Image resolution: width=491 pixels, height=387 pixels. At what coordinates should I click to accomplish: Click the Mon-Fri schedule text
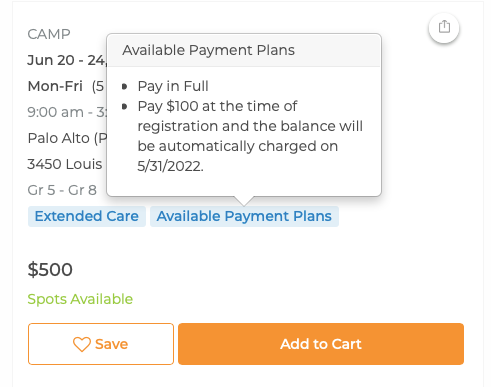(55, 86)
